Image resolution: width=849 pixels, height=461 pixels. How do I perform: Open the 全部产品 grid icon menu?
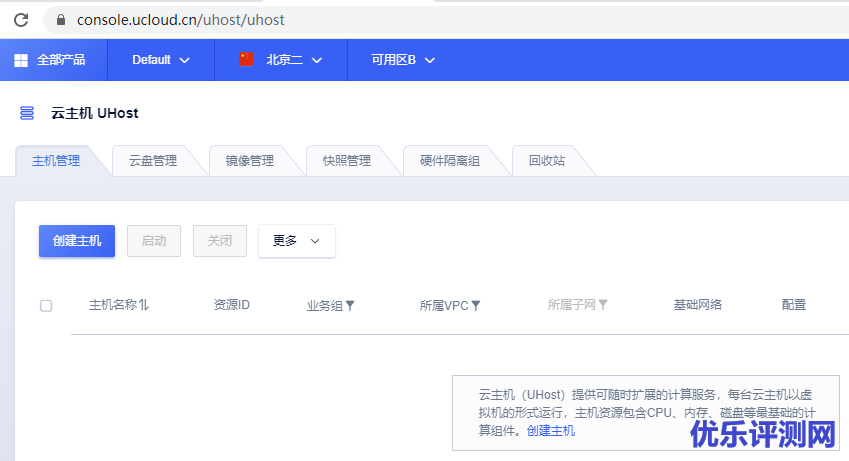(20, 60)
